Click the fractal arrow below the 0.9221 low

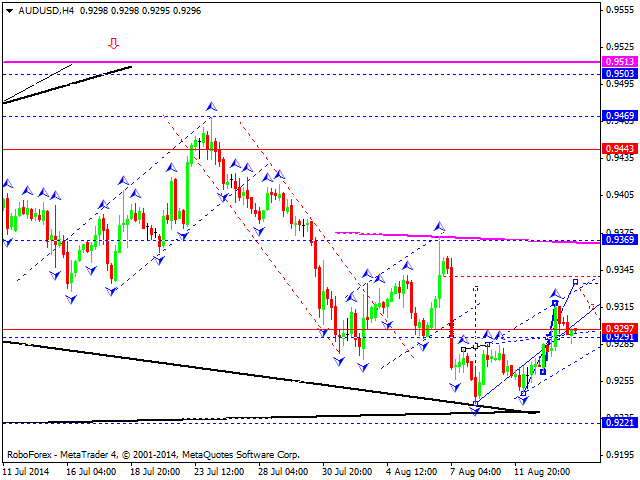pyautogui.click(x=476, y=409)
